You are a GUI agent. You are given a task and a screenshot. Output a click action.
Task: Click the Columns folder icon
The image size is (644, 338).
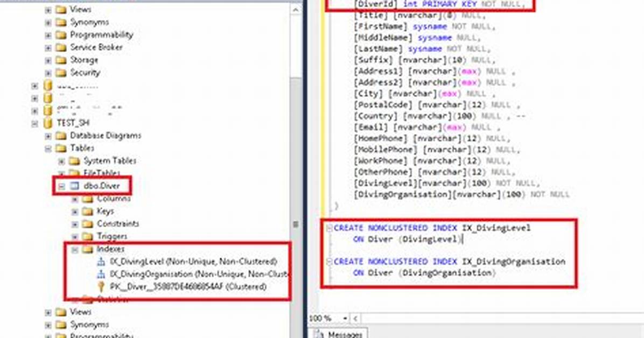tap(87, 199)
